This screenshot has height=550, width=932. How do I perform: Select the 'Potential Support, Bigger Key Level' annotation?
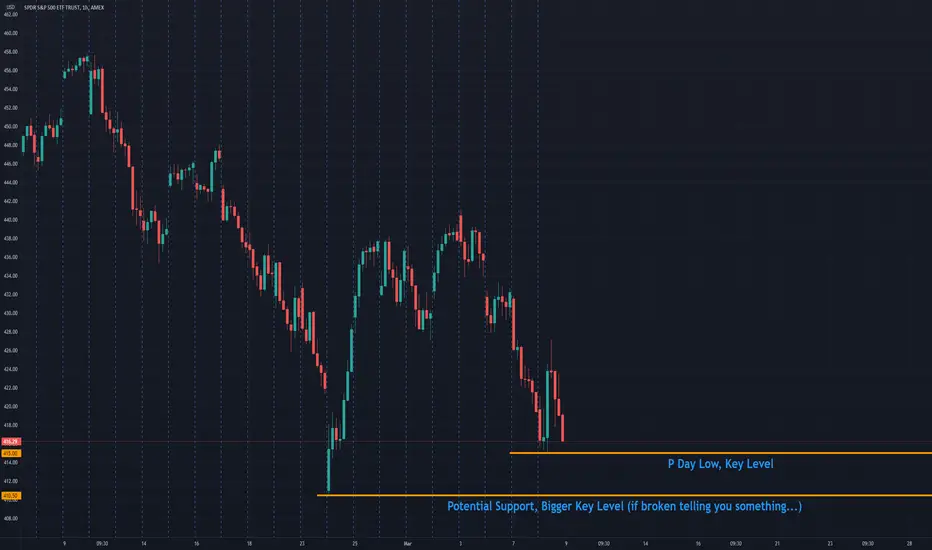coord(624,506)
